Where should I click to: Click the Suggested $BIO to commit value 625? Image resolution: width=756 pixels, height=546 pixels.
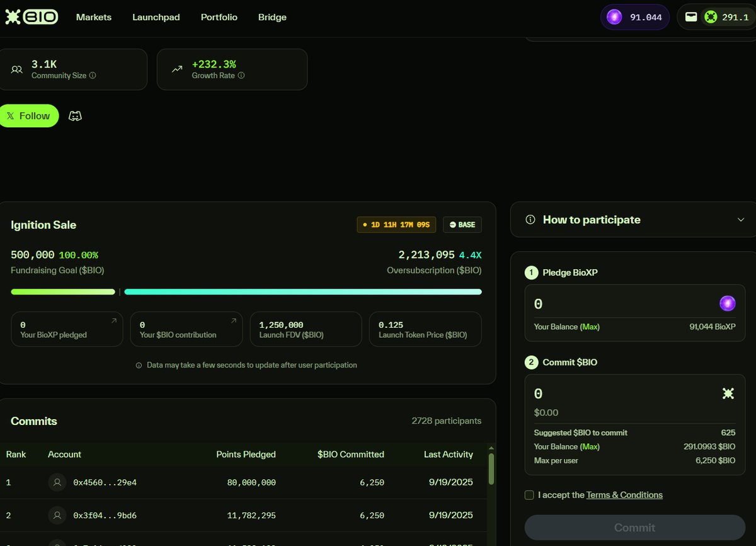click(x=728, y=433)
